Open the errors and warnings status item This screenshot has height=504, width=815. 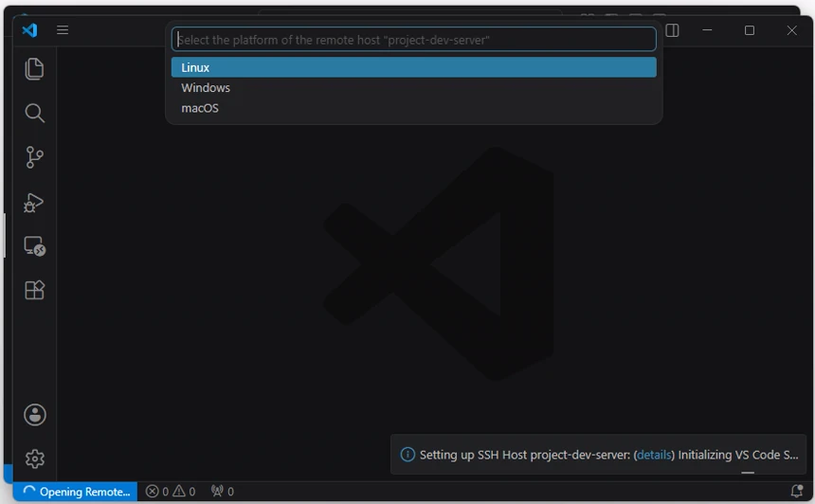click(x=171, y=492)
